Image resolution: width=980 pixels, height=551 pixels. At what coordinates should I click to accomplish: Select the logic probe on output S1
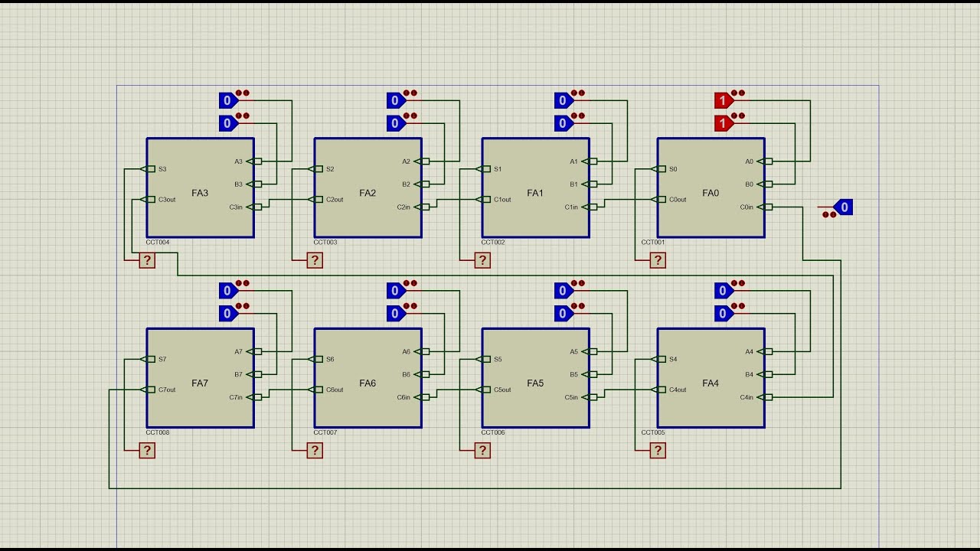482,260
